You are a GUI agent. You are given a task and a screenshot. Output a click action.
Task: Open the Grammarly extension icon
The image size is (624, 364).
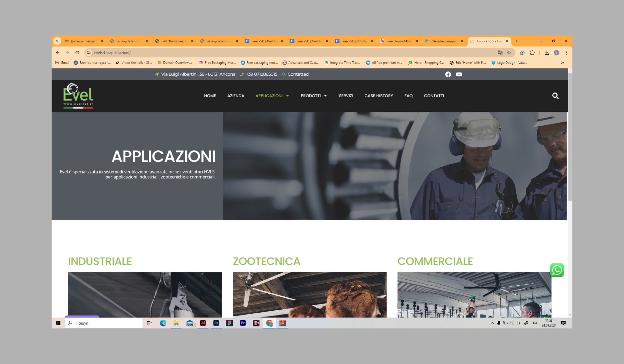coord(522,52)
